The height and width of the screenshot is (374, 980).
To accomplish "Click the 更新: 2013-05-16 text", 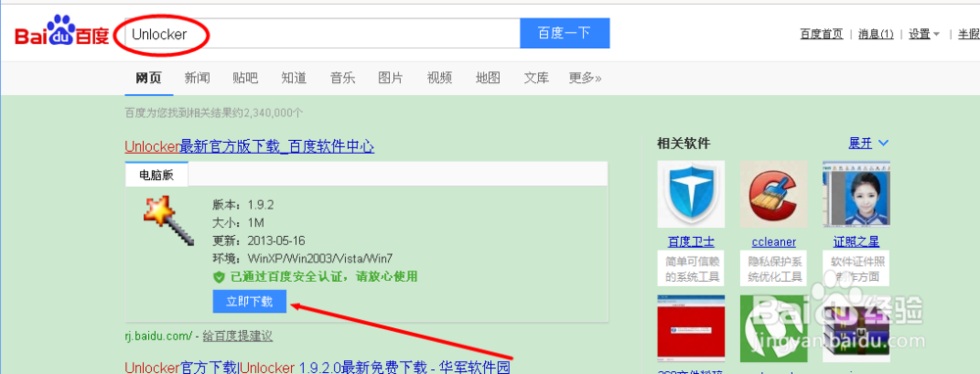I will pos(259,241).
